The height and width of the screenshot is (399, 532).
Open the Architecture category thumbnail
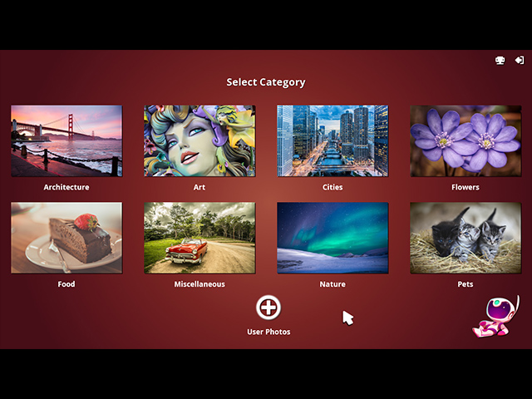click(x=66, y=140)
